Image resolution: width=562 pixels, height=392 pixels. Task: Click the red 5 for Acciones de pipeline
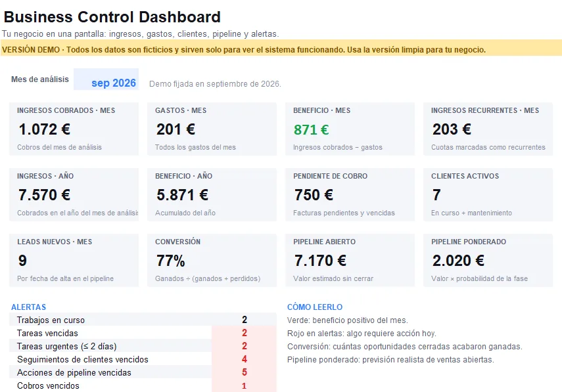[x=245, y=372]
